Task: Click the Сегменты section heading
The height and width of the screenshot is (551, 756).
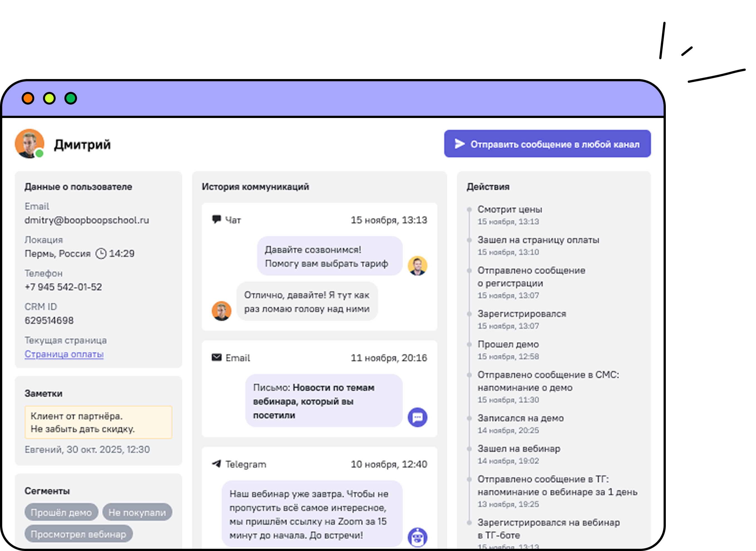Action: 47,491
